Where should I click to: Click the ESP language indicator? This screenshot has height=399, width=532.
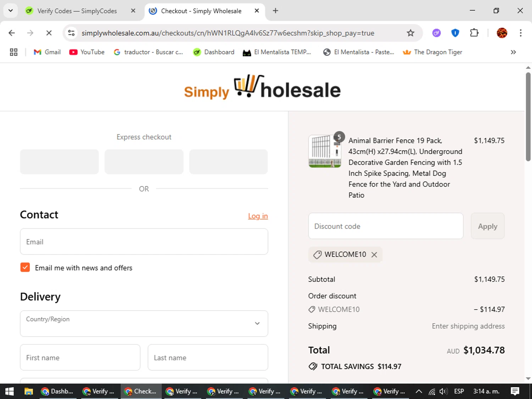459,391
